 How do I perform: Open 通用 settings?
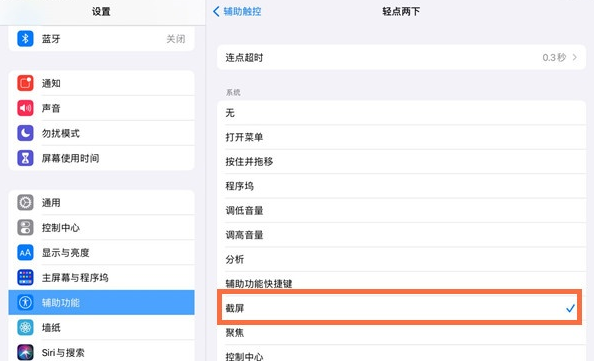click(x=102, y=203)
